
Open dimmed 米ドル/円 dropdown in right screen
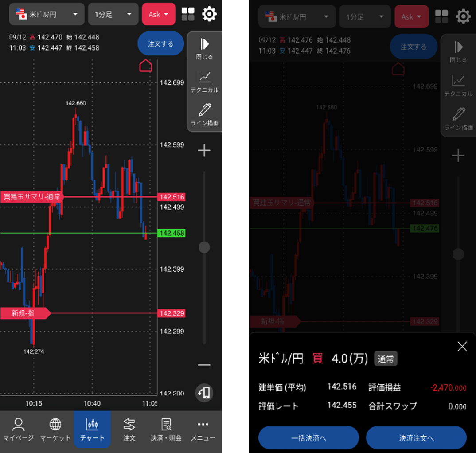pyautogui.click(x=297, y=17)
